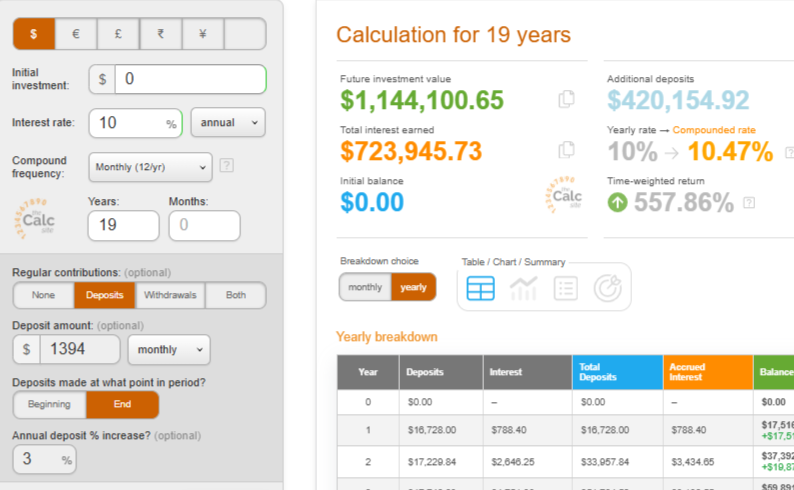Open the summary list view
794x490 pixels.
[x=565, y=288]
